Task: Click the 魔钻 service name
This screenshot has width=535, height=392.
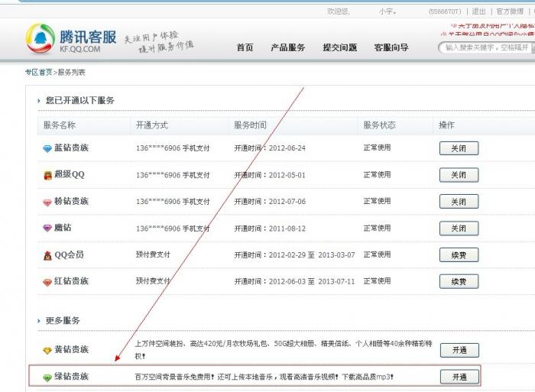Action: (x=63, y=228)
